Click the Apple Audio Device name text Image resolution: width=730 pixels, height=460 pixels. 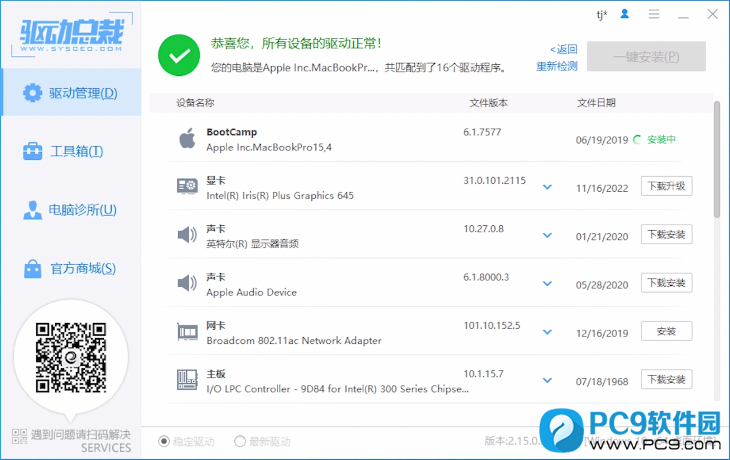(251, 292)
